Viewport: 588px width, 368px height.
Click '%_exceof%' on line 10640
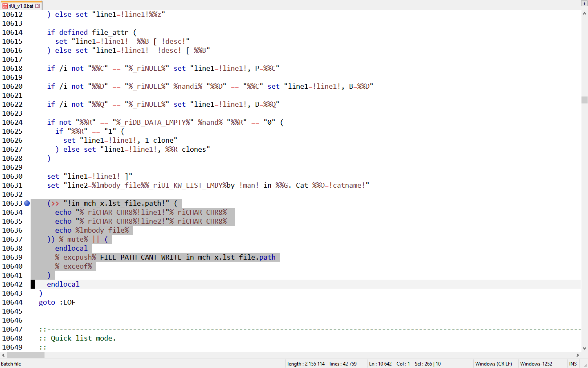tap(73, 266)
